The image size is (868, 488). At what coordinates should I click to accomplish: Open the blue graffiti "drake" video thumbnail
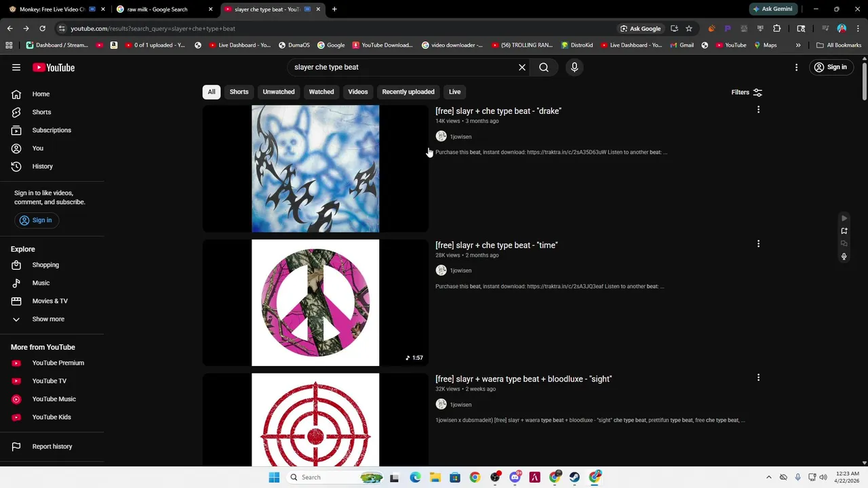315,169
